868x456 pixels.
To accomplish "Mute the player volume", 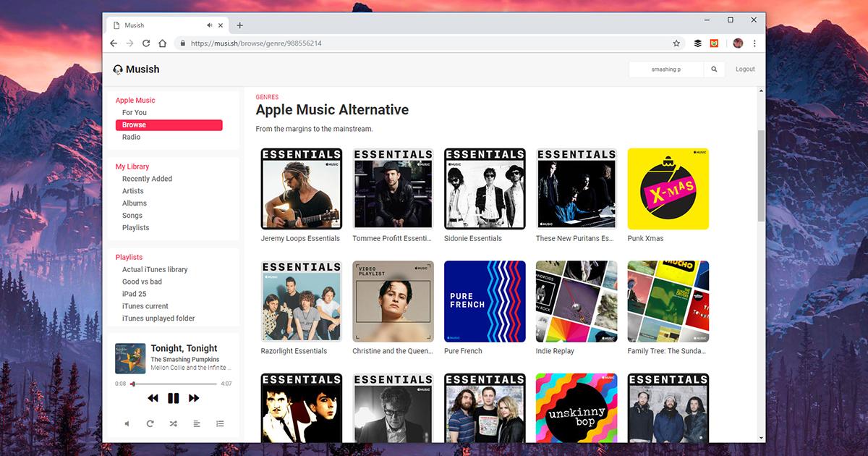I will [127, 423].
